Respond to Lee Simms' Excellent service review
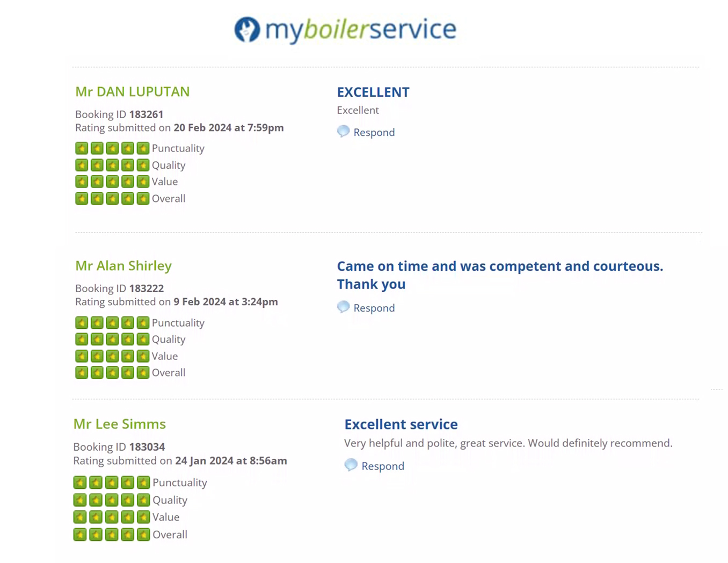Screen dimensions: 728x563 click(x=382, y=466)
